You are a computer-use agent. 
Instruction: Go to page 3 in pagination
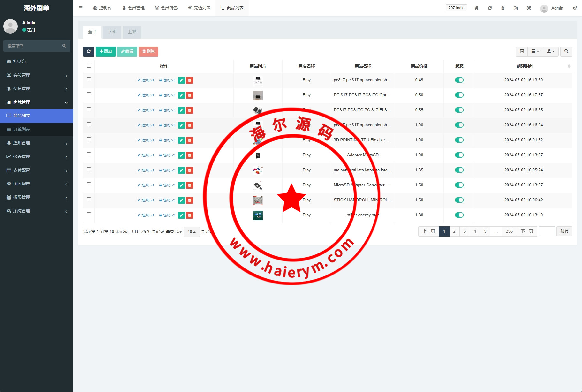[465, 231]
